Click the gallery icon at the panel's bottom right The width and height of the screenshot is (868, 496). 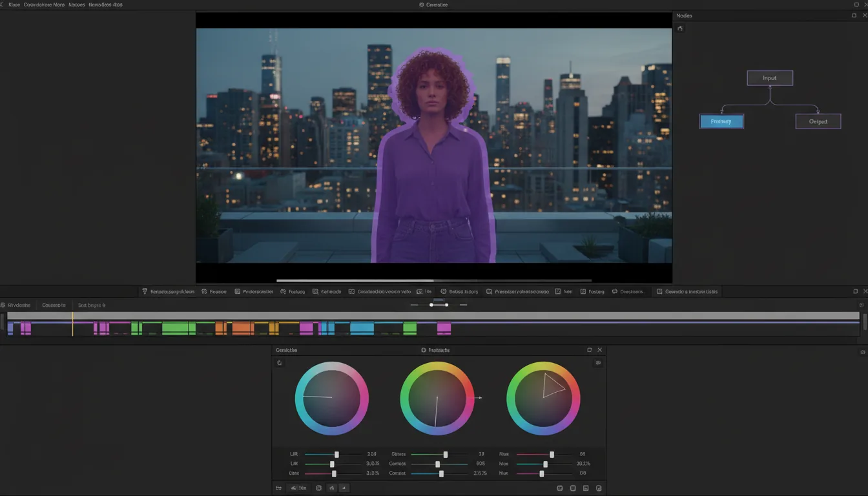click(x=599, y=488)
